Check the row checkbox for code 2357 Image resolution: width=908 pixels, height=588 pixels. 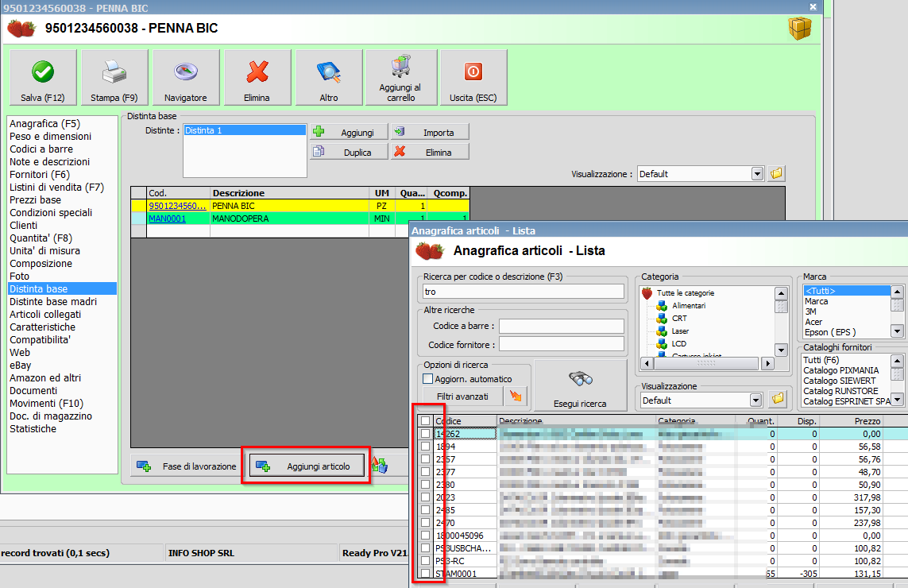pos(426,458)
